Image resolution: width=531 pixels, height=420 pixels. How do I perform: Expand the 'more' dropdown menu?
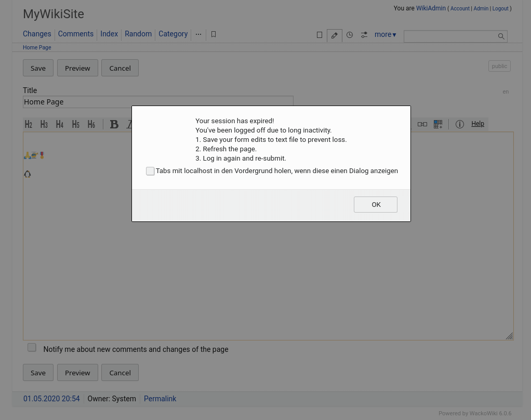pyautogui.click(x=385, y=35)
